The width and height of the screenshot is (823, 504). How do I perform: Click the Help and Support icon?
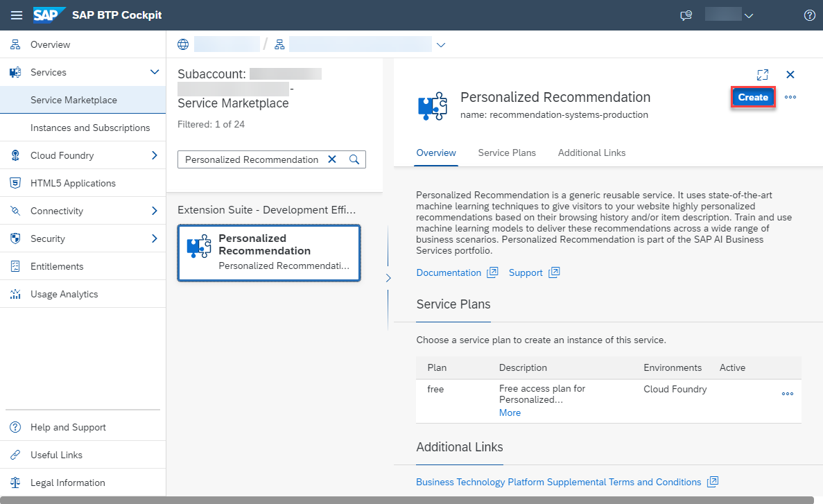click(x=15, y=427)
